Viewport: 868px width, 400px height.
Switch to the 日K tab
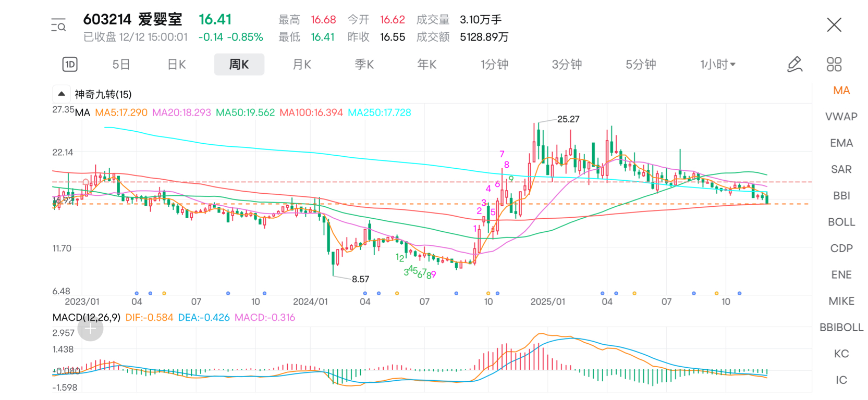[x=177, y=65]
